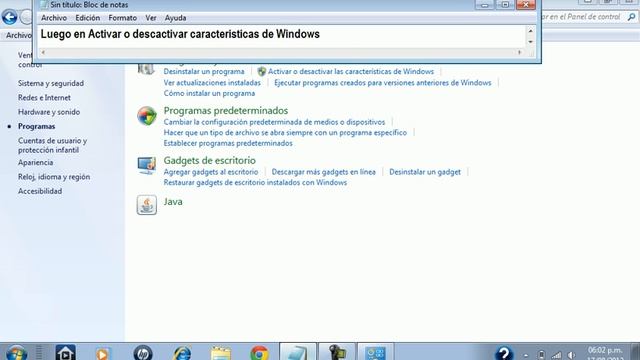Open Programas predeterminados heading
This screenshot has height=360, width=640.
coord(226,111)
